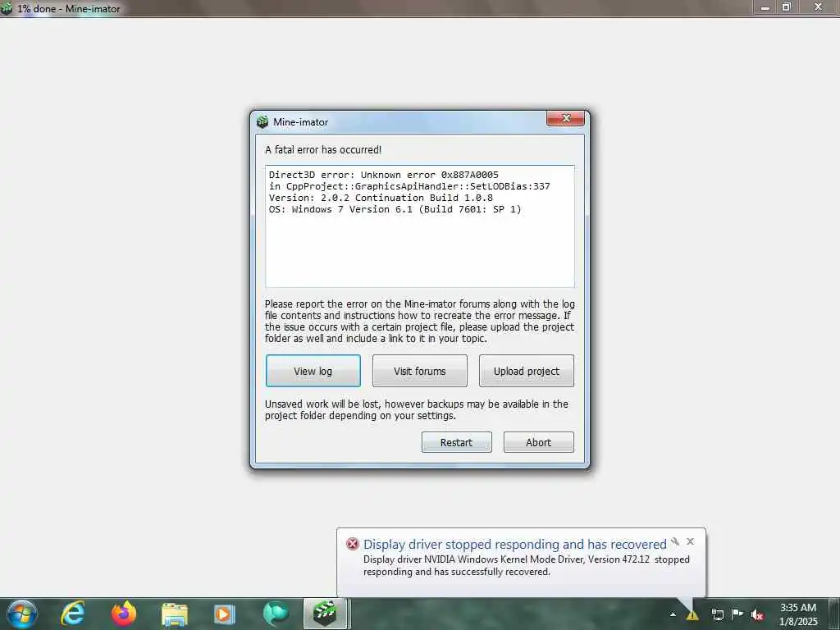
Task: Open the Action Center flag icon
Action: tap(737, 614)
